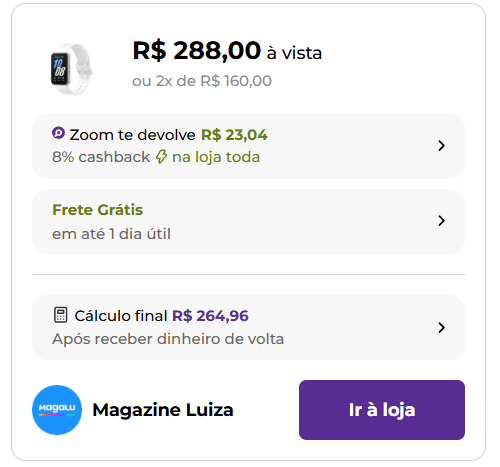Click the calculator icon beside Cálculo final

pos(60,315)
